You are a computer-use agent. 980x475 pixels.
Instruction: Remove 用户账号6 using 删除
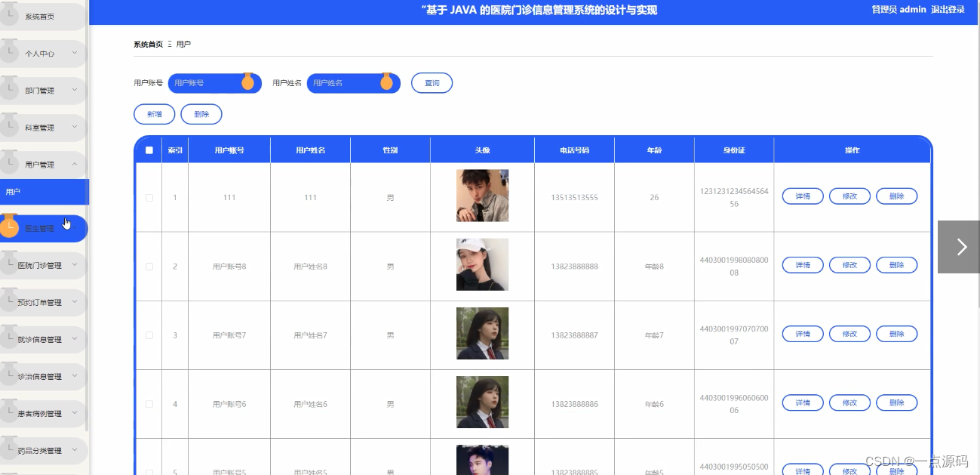click(x=896, y=403)
